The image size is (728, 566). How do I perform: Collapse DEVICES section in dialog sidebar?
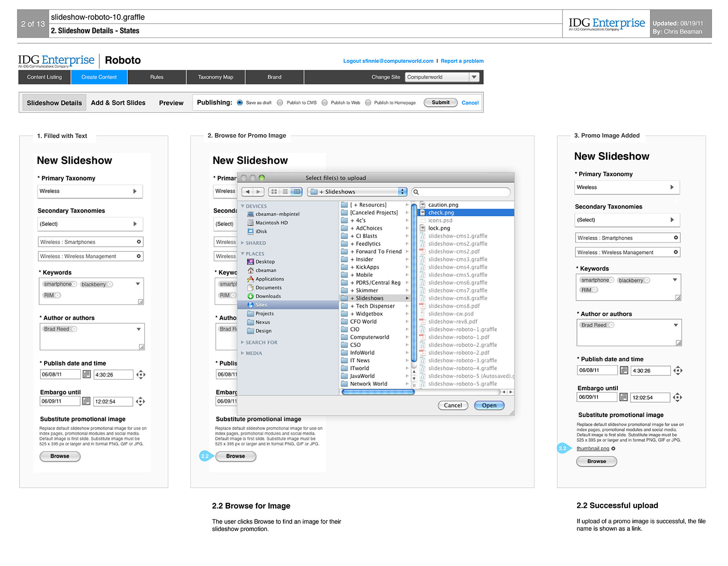click(x=243, y=206)
